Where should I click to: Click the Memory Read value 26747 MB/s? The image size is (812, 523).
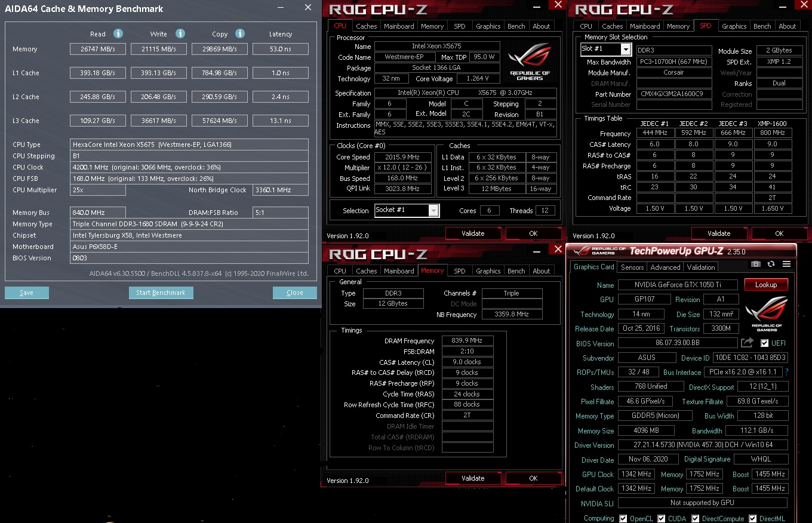pos(98,49)
